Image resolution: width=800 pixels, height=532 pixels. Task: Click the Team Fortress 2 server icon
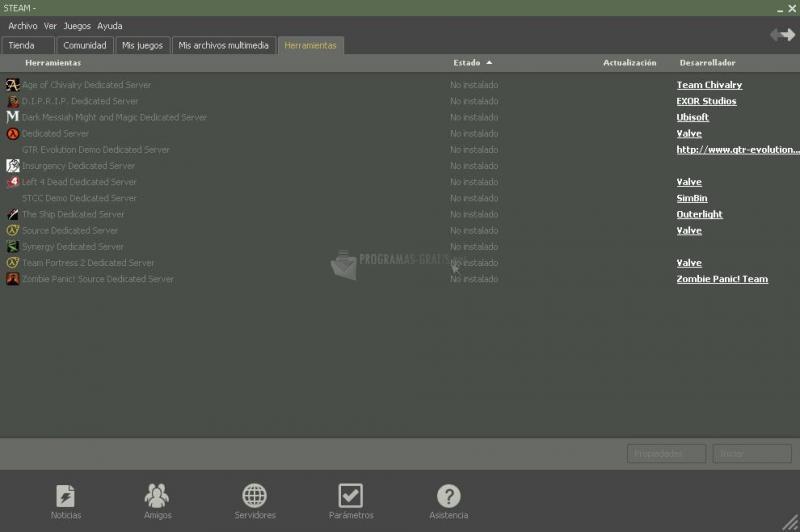13,263
